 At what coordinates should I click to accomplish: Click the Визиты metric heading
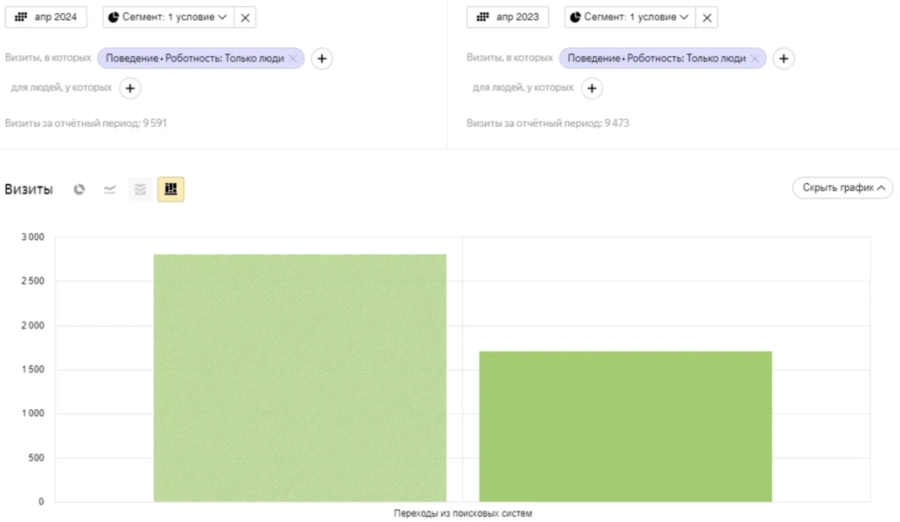pyautogui.click(x=29, y=189)
